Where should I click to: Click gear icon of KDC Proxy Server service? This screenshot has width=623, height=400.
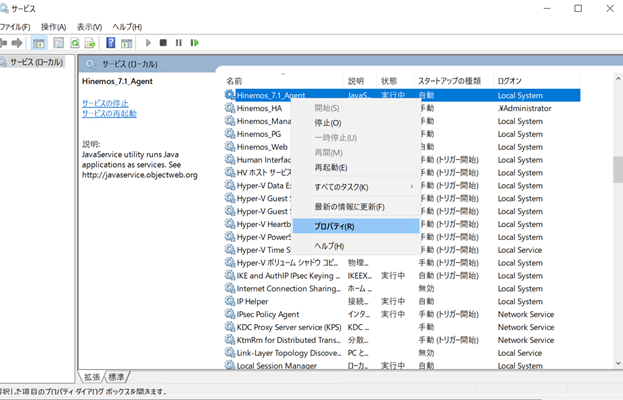(x=230, y=327)
